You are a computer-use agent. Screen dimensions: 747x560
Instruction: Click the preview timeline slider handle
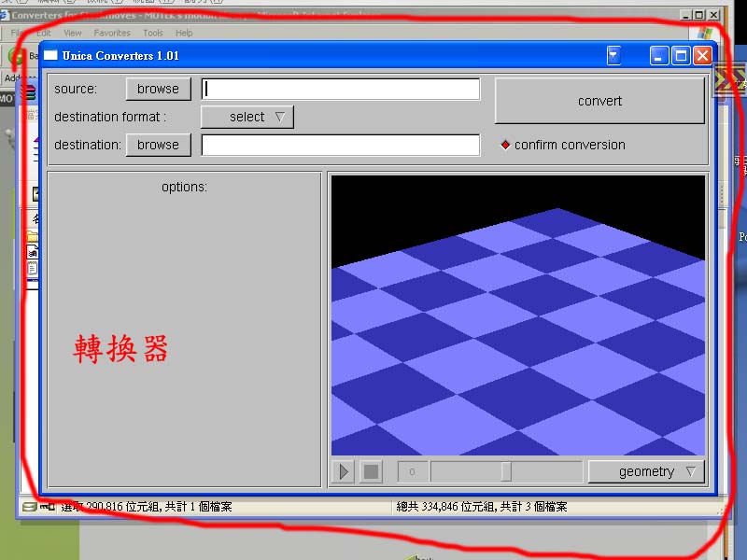pyautogui.click(x=506, y=472)
